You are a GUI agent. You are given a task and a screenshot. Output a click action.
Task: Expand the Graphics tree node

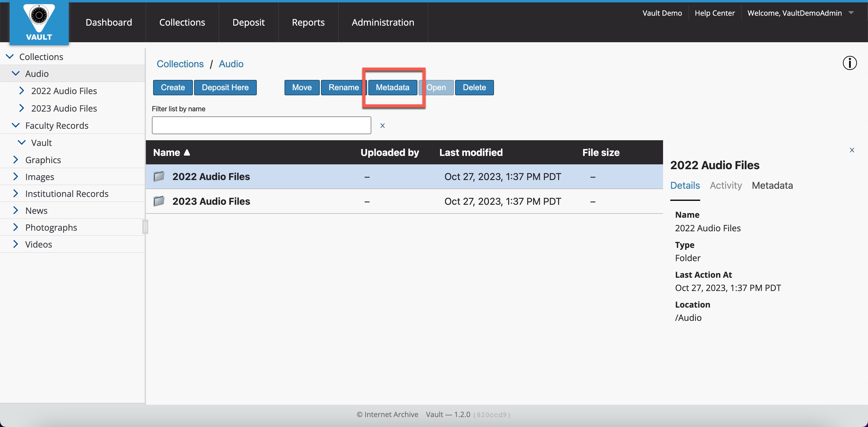[15, 160]
